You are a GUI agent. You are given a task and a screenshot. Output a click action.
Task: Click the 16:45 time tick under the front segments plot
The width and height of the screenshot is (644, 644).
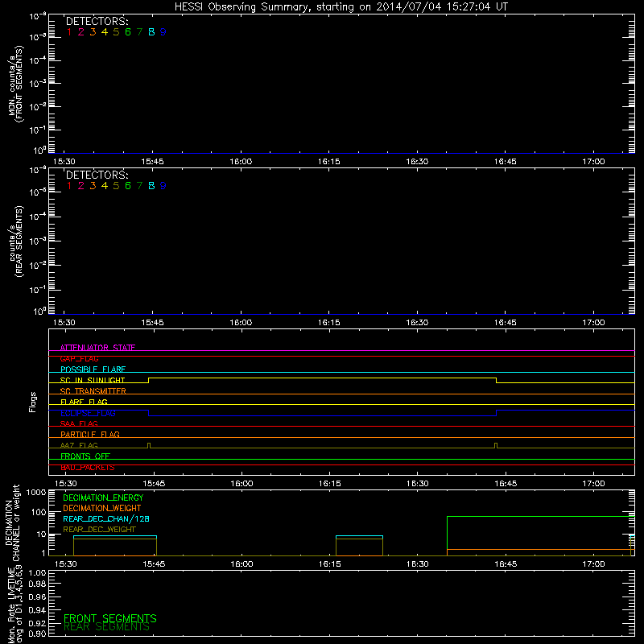(x=506, y=162)
